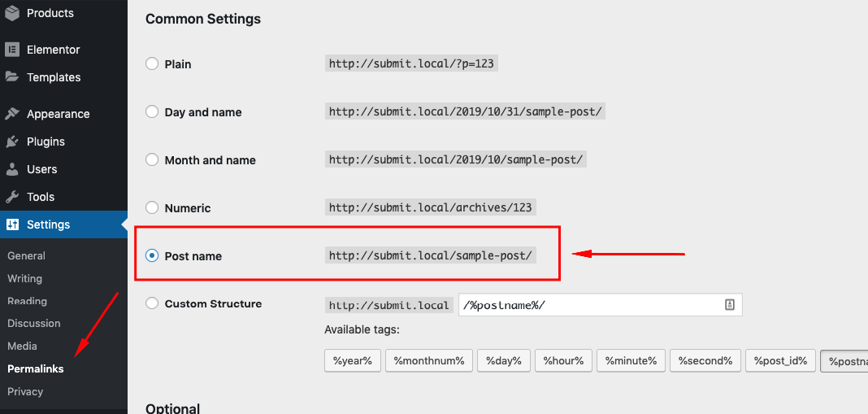Click the Users person icon
The width and height of the screenshot is (868, 414).
pyautogui.click(x=12, y=169)
